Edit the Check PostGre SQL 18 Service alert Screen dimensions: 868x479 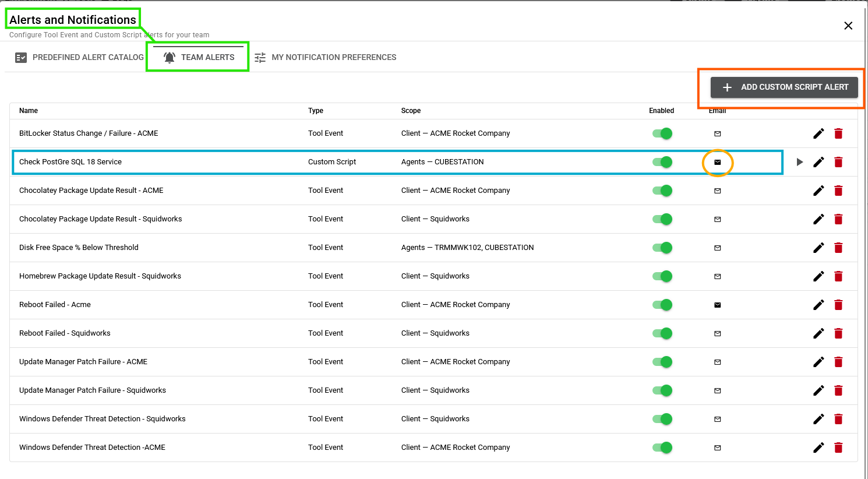818,162
